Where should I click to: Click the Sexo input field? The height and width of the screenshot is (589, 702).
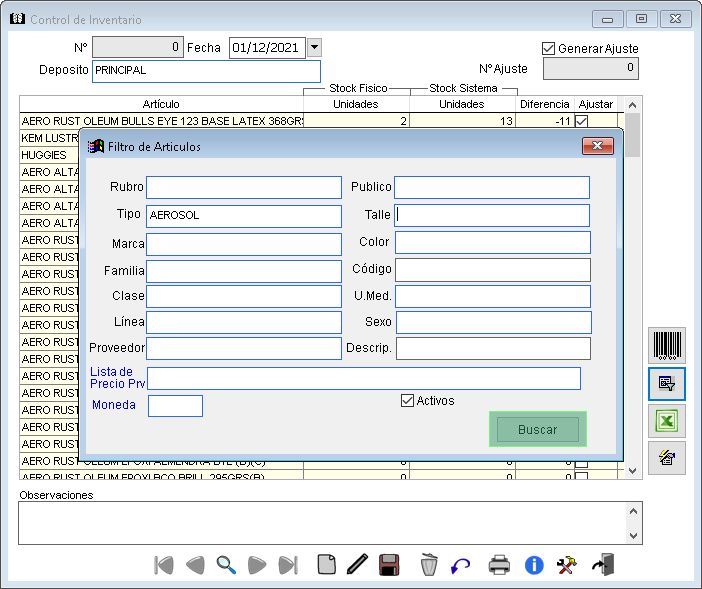(493, 323)
